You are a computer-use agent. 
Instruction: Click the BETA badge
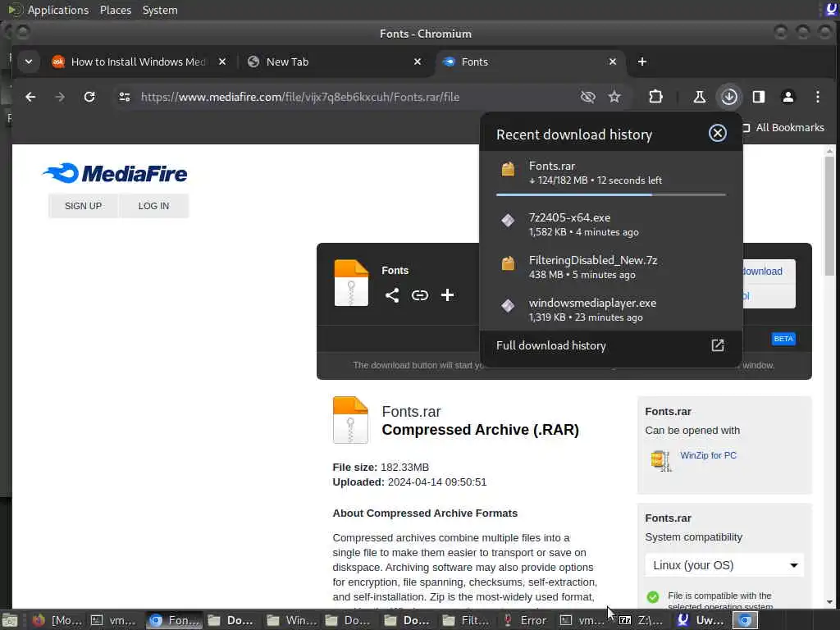click(x=783, y=339)
